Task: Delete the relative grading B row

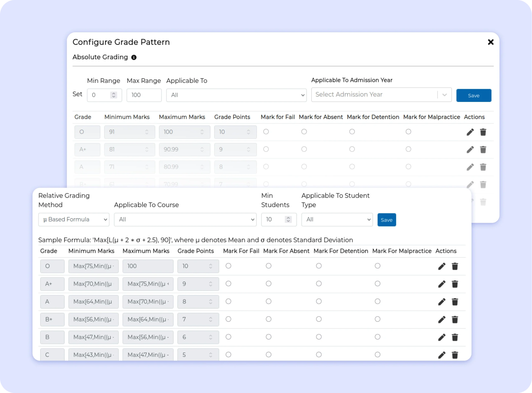Action: [455, 337]
